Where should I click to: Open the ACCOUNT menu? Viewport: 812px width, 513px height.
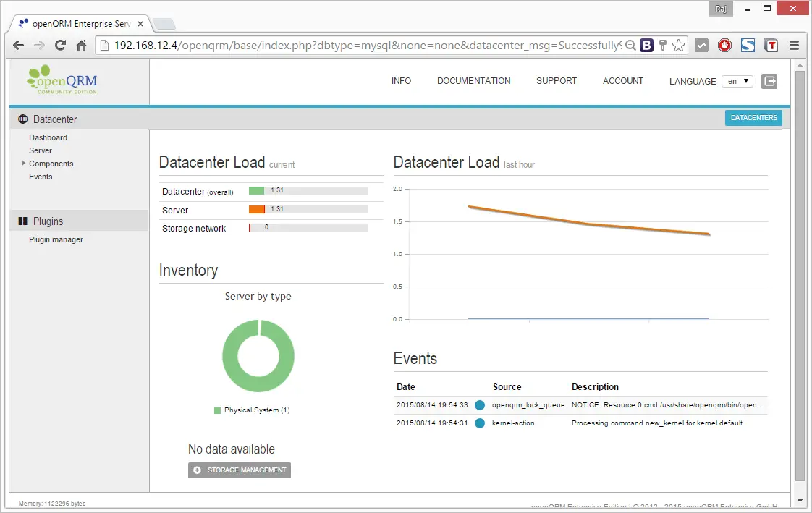click(623, 81)
